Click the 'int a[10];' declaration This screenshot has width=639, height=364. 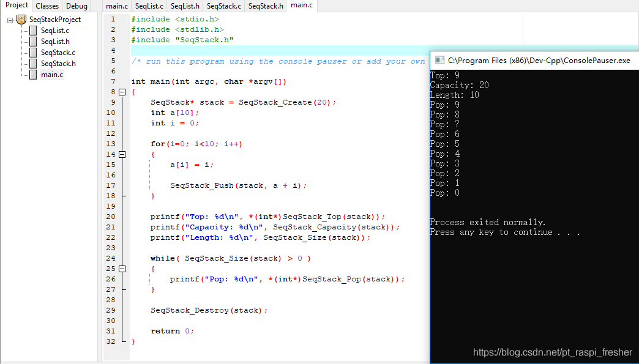(175, 113)
